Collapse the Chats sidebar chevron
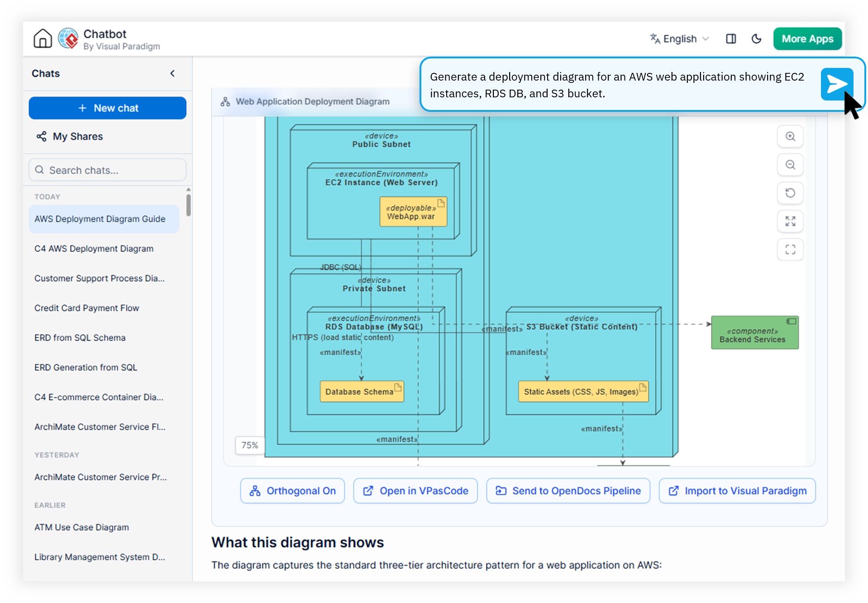The width and height of the screenshot is (868, 603). click(x=172, y=73)
